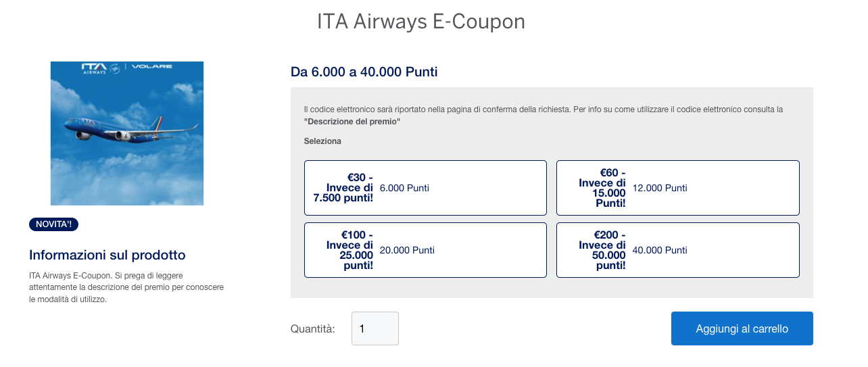The height and width of the screenshot is (367, 868).
Task: Click the NOVITA'! badge
Action: coord(54,224)
